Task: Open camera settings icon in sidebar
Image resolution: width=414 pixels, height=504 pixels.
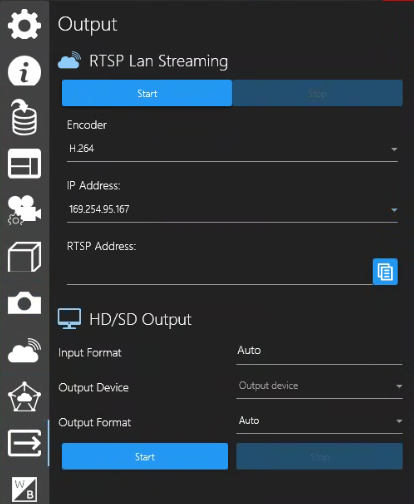Action: (x=24, y=210)
